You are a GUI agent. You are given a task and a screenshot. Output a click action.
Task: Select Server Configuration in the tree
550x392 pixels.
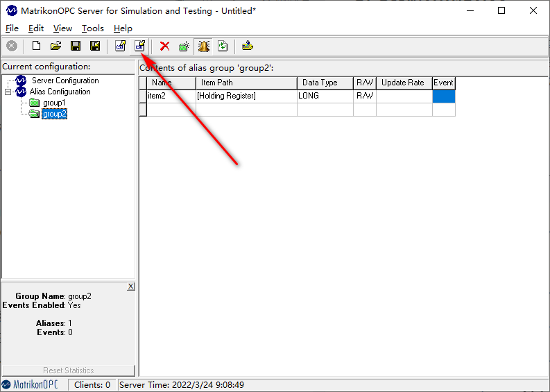pos(65,80)
